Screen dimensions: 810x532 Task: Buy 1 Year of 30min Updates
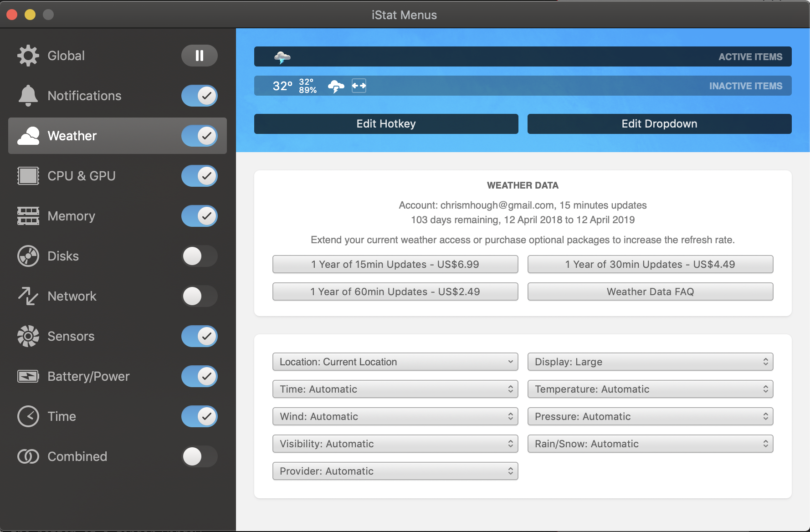coord(651,264)
